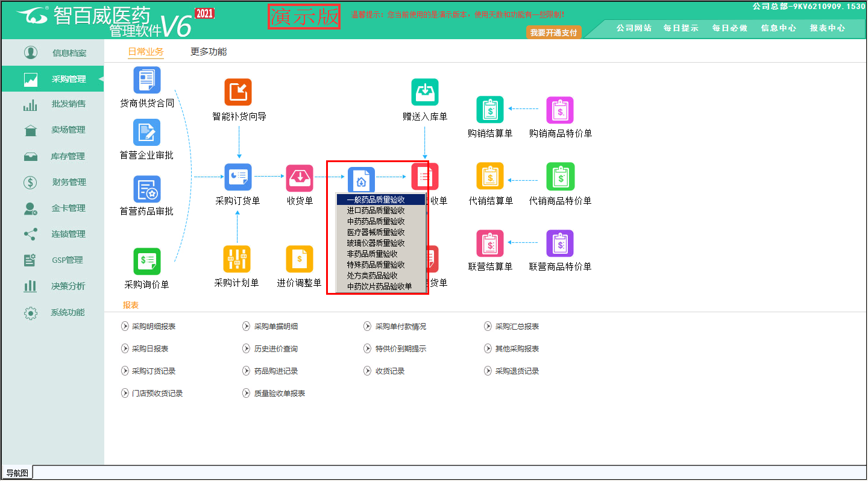868x481 pixels.
Task: Switch to the 更多功能 tab
Action: tap(209, 52)
